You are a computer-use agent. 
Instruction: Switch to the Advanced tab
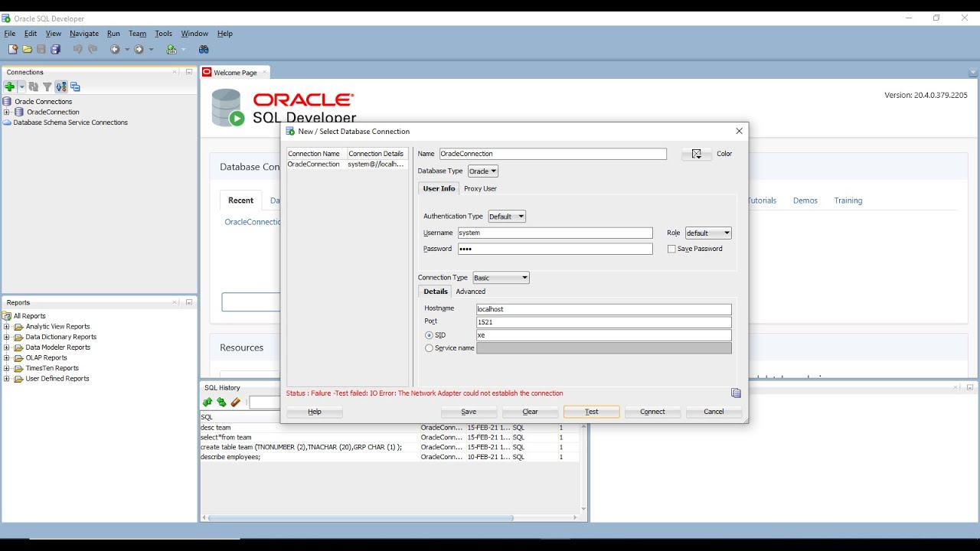click(471, 292)
